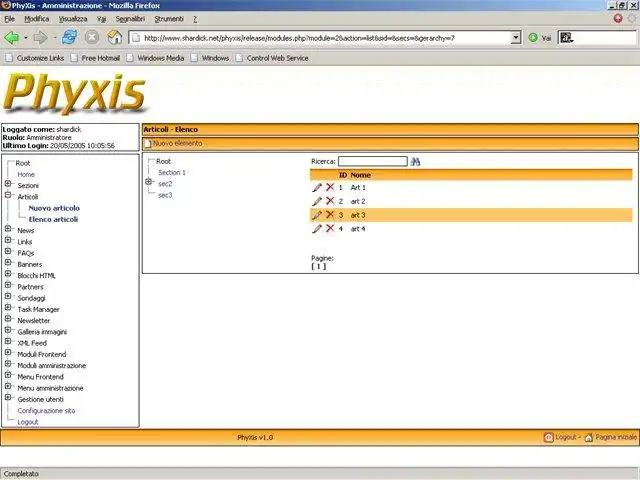
Task: Expand the sec2 section node
Action: click(149, 182)
